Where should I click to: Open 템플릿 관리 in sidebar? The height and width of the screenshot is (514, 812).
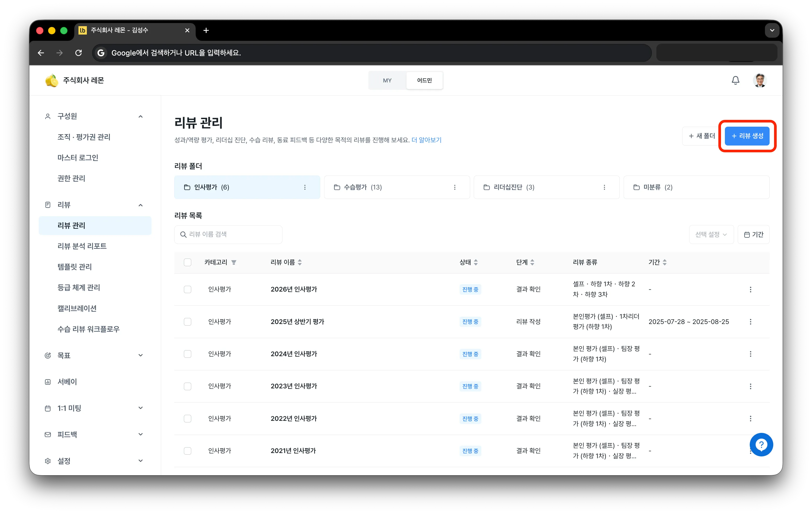[x=75, y=267]
